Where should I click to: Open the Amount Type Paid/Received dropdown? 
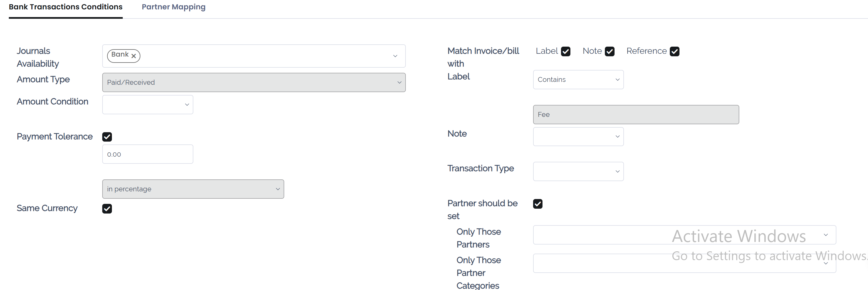click(253, 82)
